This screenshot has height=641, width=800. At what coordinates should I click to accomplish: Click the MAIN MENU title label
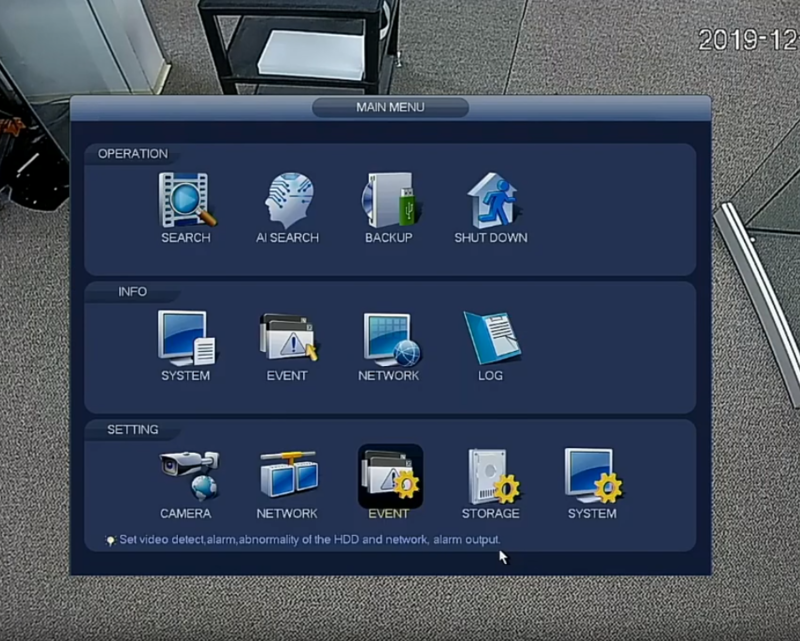[x=390, y=107]
